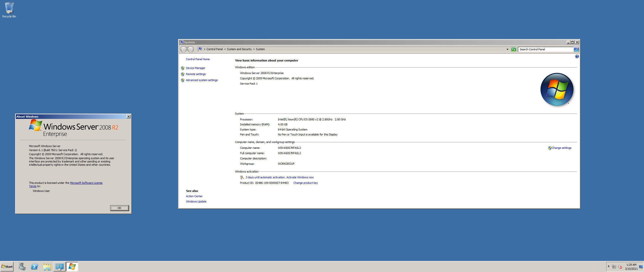Switch to the Control Panel taskbar button
Screen dimensions: 644x272
tap(60, 267)
